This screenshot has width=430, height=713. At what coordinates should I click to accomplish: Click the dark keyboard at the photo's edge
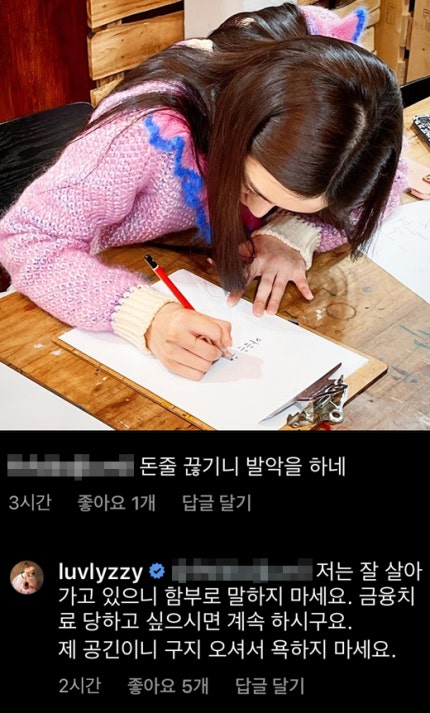click(x=421, y=129)
